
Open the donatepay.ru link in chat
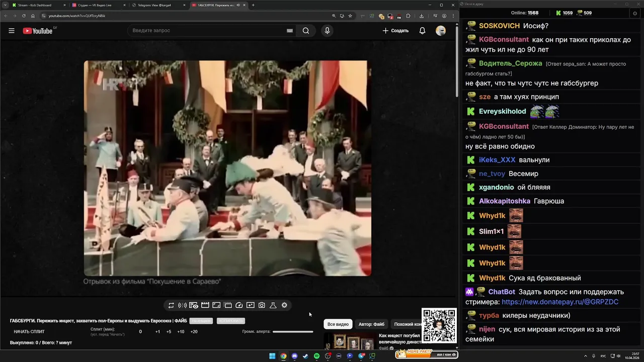click(560, 302)
